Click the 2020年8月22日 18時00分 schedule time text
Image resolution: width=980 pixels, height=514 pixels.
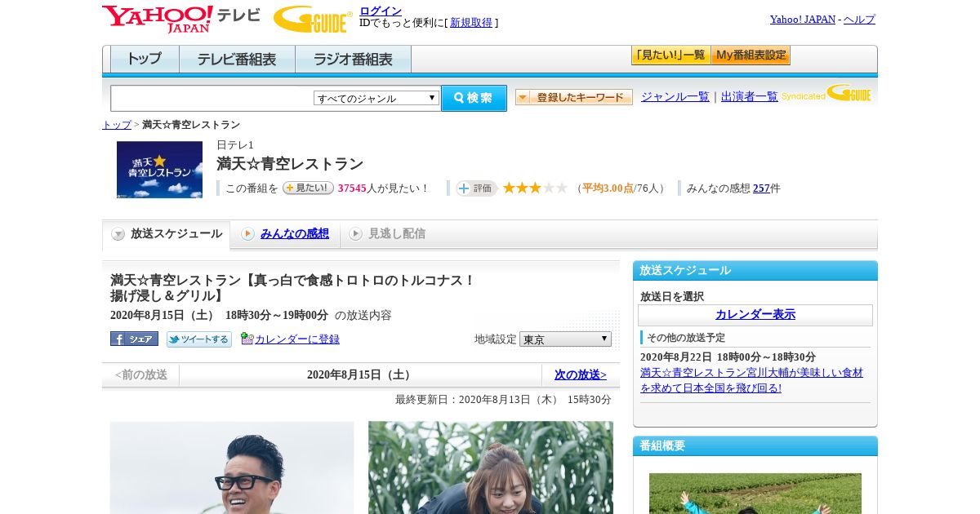pyautogui.click(x=728, y=357)
